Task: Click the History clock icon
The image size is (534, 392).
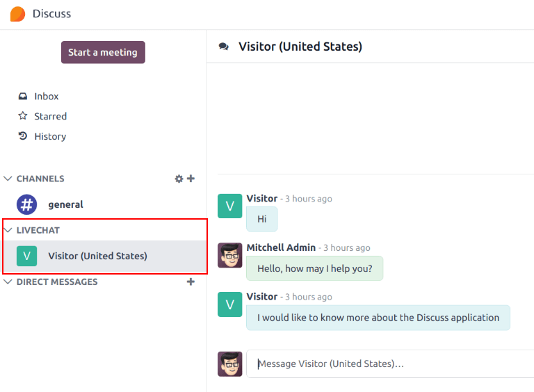Action: coord(23,136)
